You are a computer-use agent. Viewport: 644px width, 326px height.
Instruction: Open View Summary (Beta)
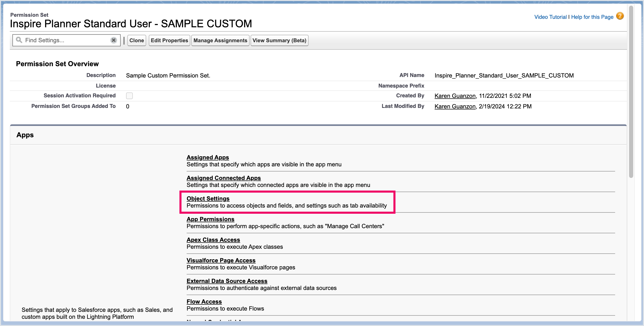[x=279, y=40]
